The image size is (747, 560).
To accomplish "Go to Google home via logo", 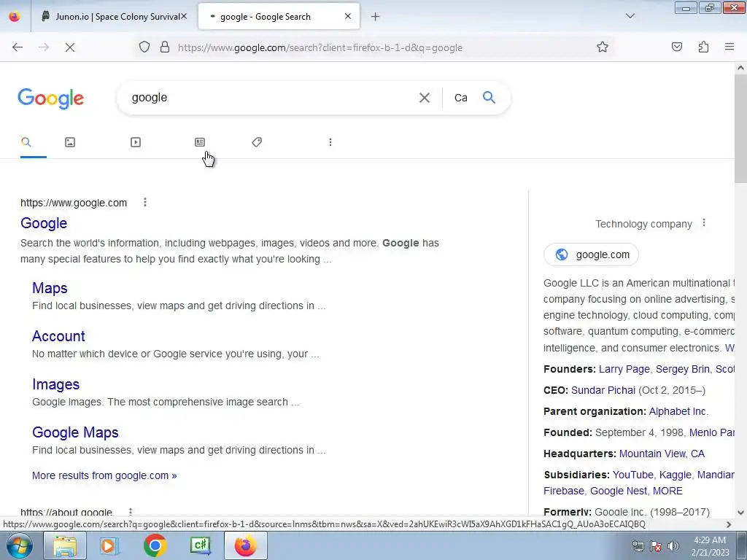I will (51, 98).
